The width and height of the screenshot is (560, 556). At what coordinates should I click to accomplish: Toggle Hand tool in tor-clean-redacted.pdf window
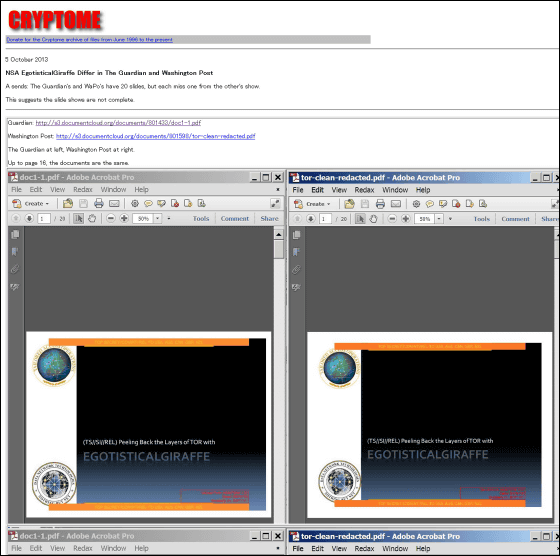coord(374,219)
